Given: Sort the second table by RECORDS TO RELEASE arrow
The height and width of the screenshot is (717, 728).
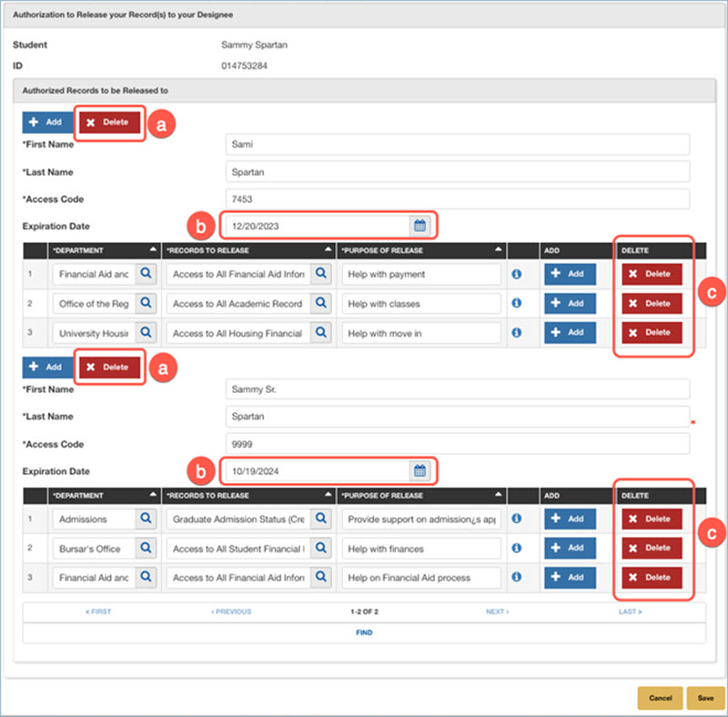Looking at the screenshot, I should tap(327, 495).
